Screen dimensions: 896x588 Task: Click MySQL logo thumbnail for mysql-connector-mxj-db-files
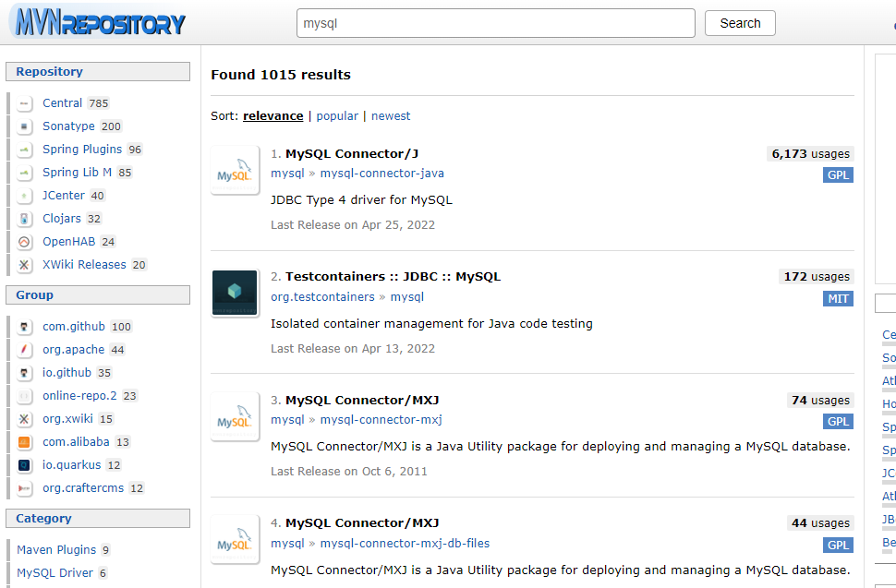point(235,539)
